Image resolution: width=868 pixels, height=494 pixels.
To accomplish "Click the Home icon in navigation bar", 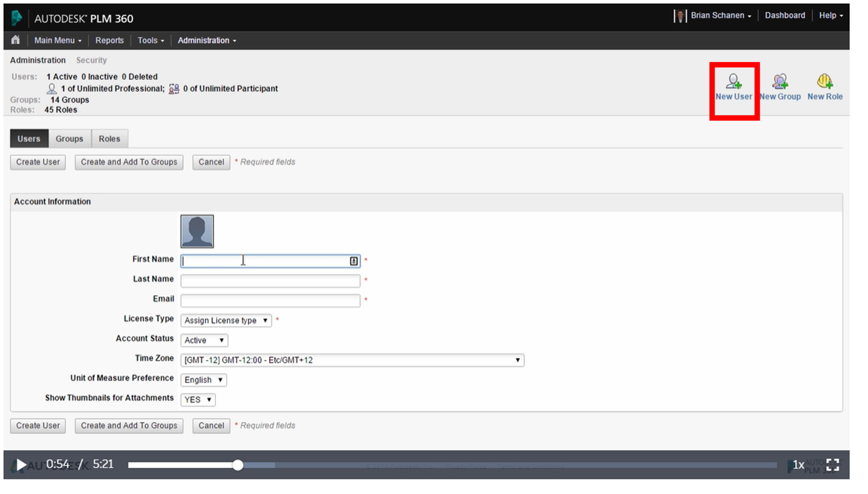I will click(15, 40).
